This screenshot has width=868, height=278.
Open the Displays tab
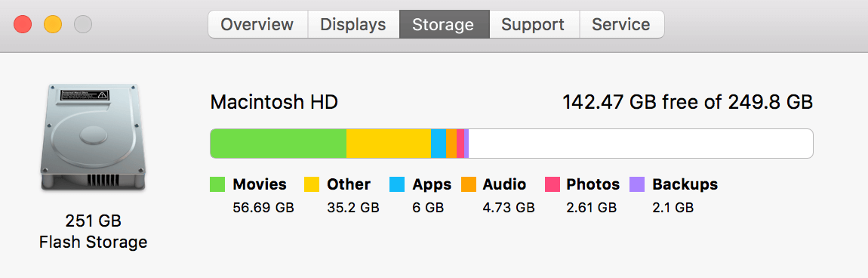(353, 24)
